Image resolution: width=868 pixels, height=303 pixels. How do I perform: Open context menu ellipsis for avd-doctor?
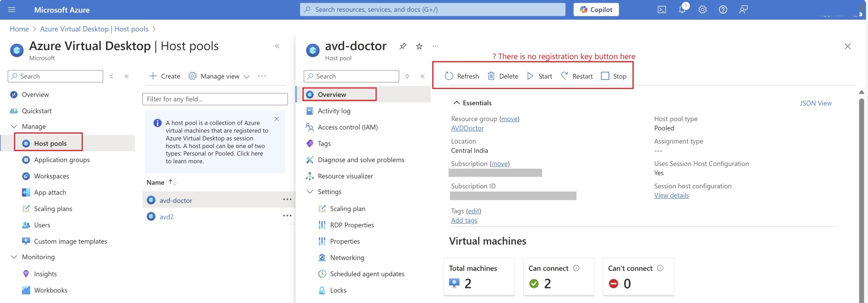(287, 199)
